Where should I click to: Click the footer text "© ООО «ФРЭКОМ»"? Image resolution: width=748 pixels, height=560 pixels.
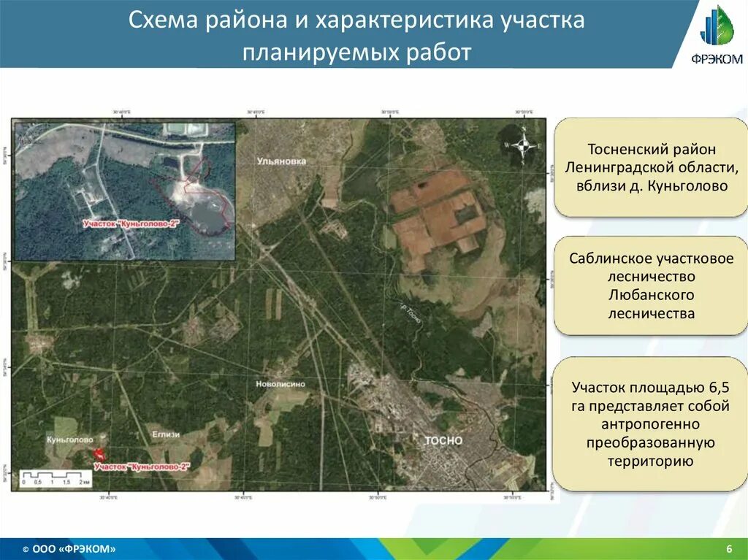[69, 549]
